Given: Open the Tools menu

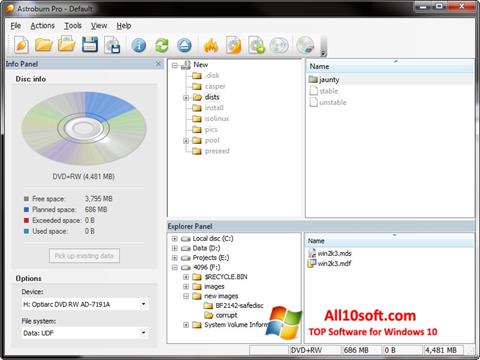Looking at the screenshot, I should tap(73, 26).
